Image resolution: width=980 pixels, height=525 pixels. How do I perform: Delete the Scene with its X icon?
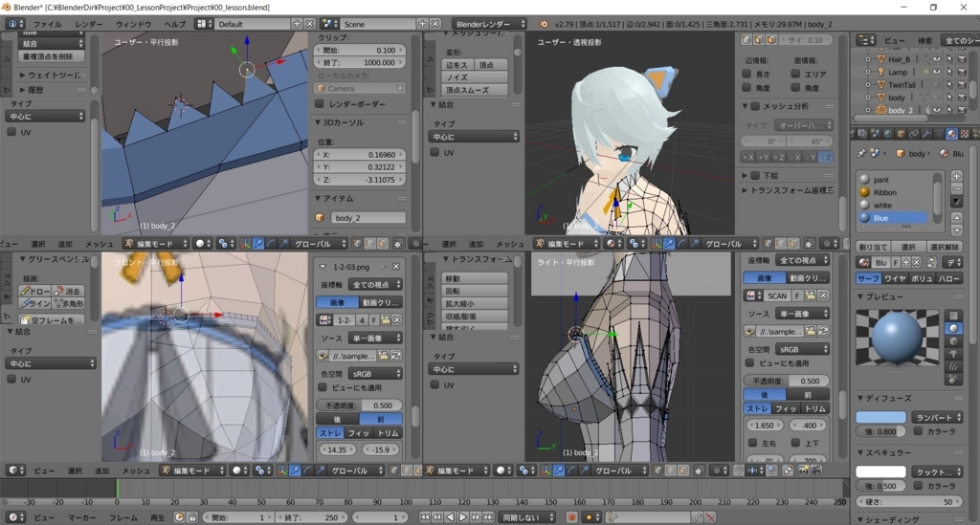pyautogui.click(x=435, y=24)
